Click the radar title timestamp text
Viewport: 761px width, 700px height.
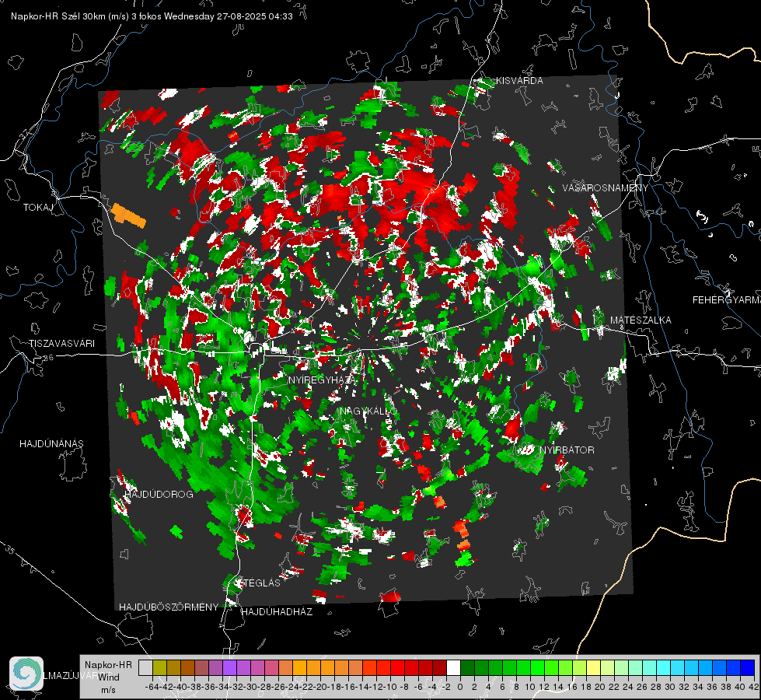coord(152,16)
